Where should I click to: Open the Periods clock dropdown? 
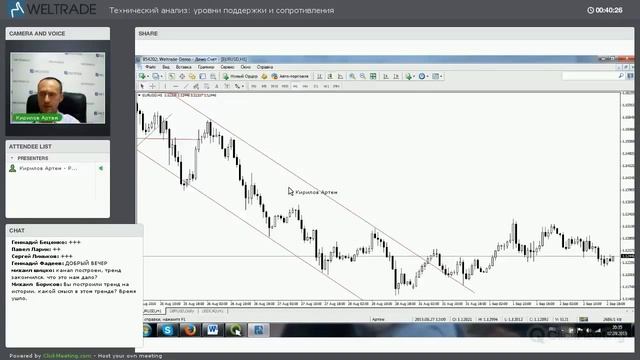click(423, 76)
